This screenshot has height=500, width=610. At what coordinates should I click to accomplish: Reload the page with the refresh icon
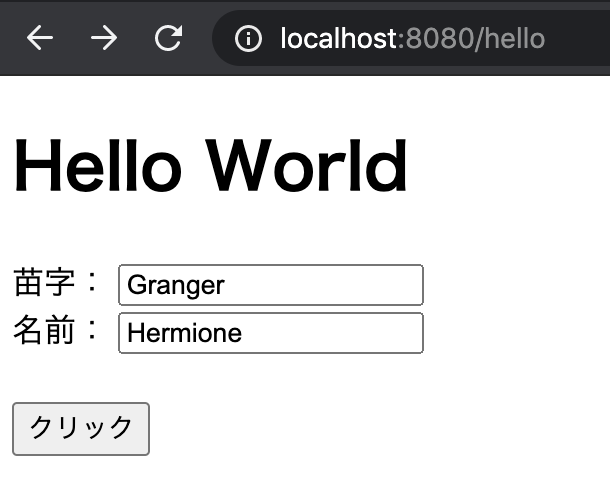coord(168,38)
